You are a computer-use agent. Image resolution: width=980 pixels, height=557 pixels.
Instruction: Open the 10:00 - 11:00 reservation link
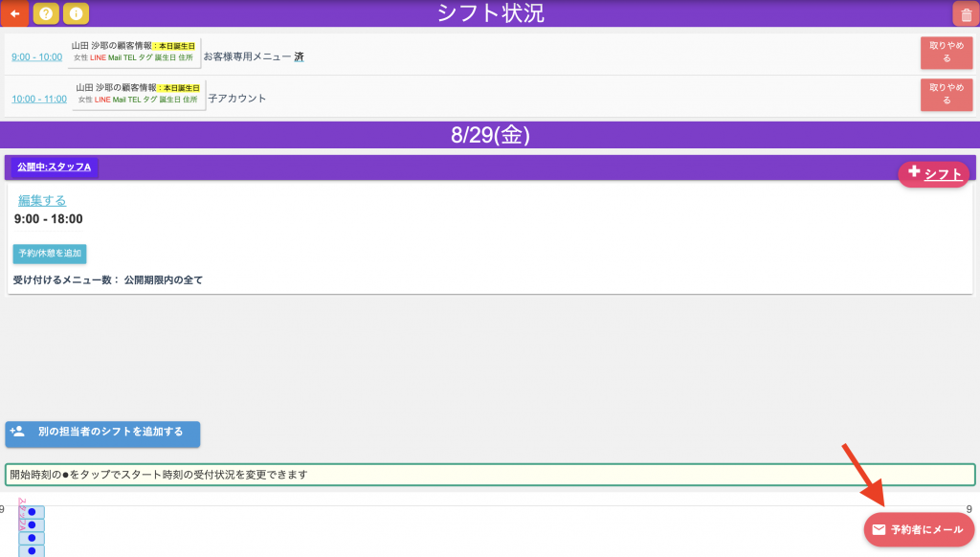pyautogui.click(x=38, y=100)
